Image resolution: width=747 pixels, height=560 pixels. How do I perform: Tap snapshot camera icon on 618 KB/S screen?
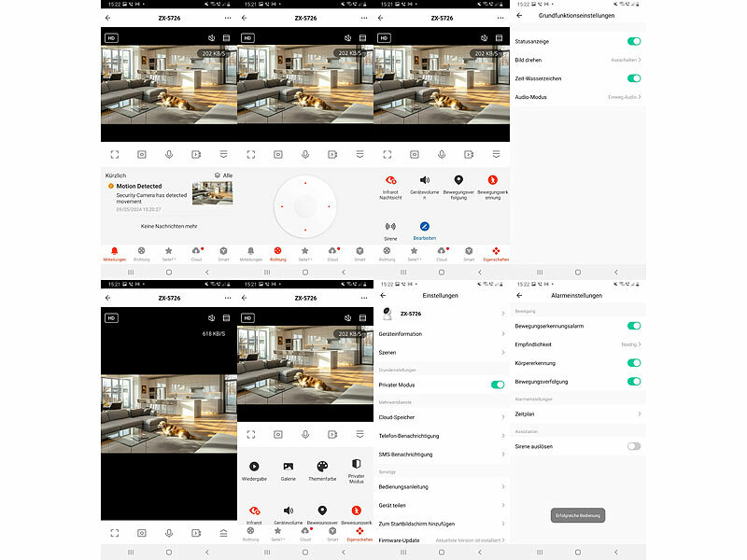(142, 533)
